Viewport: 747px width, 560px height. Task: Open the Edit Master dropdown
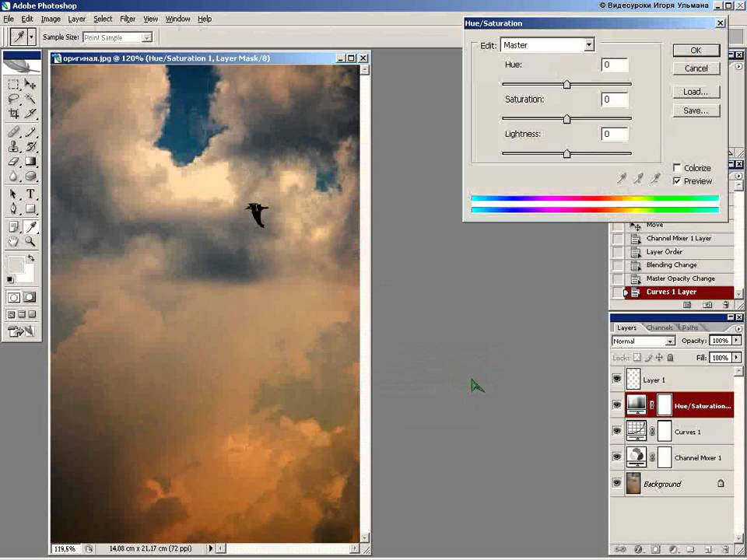pyautogui.click(x=589, y=45)
